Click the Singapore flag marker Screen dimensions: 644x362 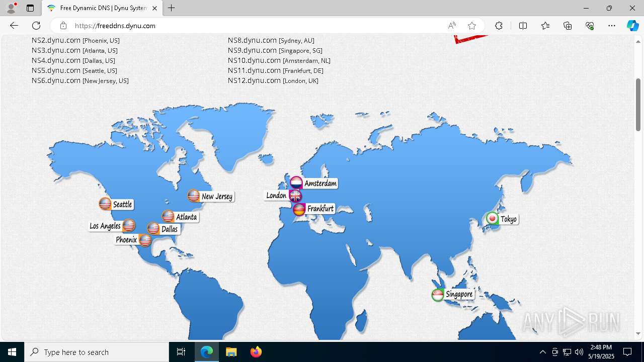click(x=438, y=295)
